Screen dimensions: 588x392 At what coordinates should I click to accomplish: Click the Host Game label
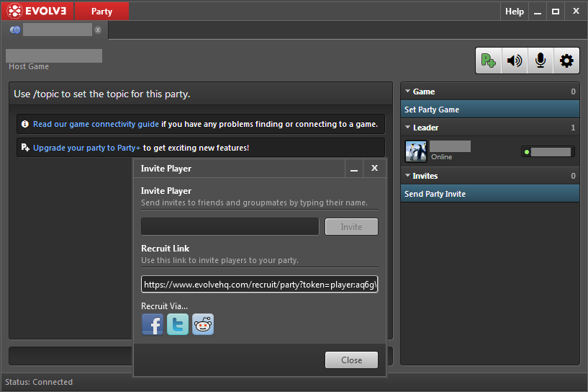click(29, 66)
